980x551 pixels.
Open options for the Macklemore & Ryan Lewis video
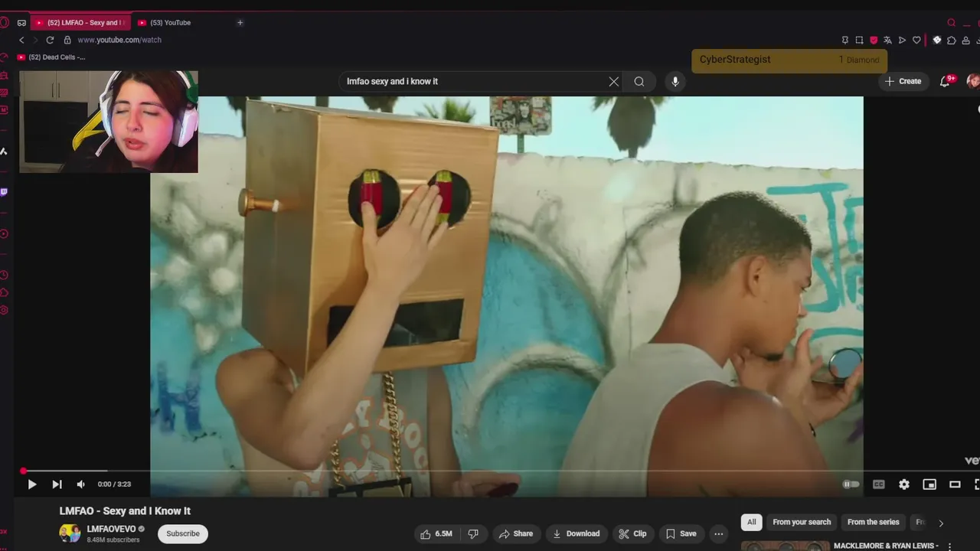[950, 546]
